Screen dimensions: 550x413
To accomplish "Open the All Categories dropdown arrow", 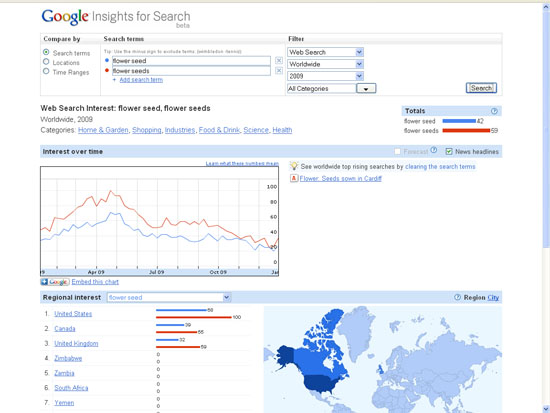I will [366, 88].
